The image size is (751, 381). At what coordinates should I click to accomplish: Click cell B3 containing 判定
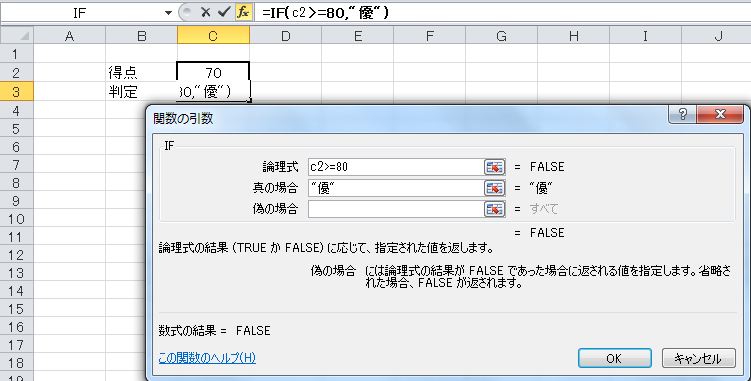pos(141,91)
